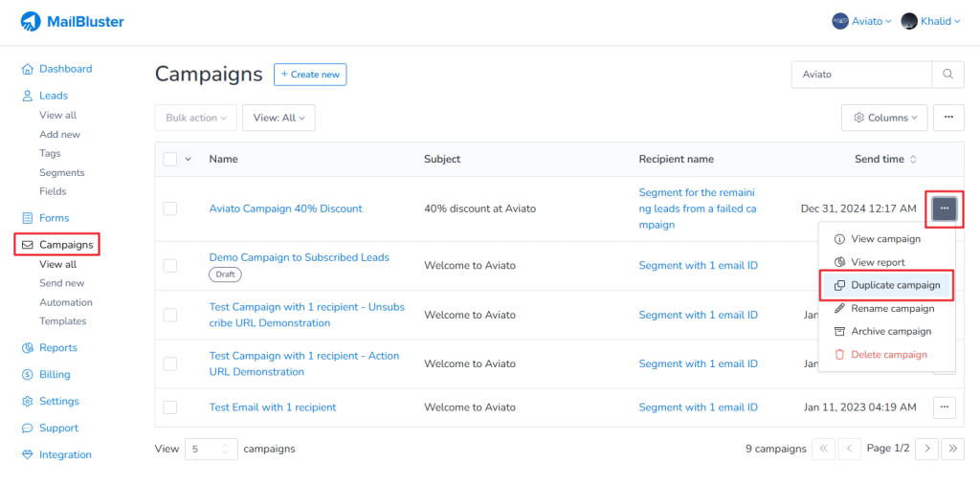
Task: Open the Dashboard home icon
Action: (27, 69)
